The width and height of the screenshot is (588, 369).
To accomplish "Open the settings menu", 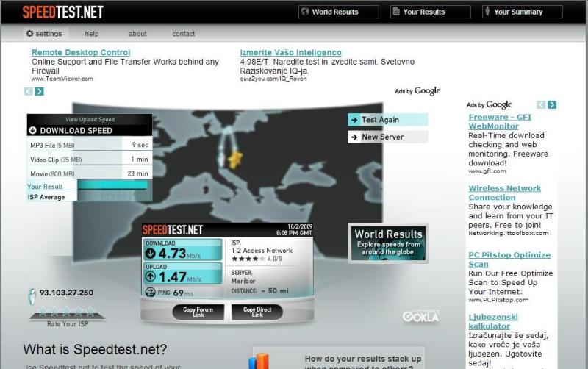I will [44, 34].
